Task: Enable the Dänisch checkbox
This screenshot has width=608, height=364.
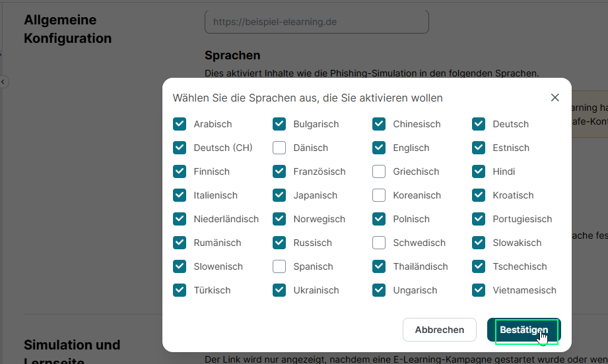Action: click(279, 148)
